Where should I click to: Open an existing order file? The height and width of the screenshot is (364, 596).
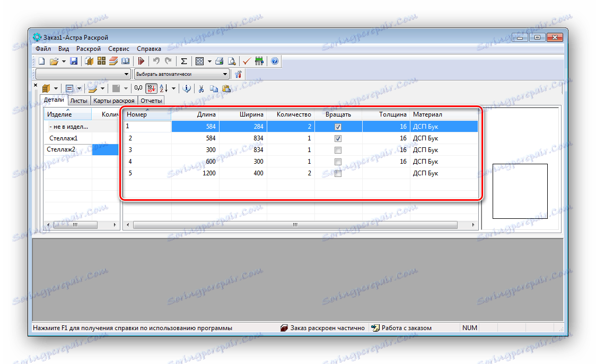click(54, 61)
